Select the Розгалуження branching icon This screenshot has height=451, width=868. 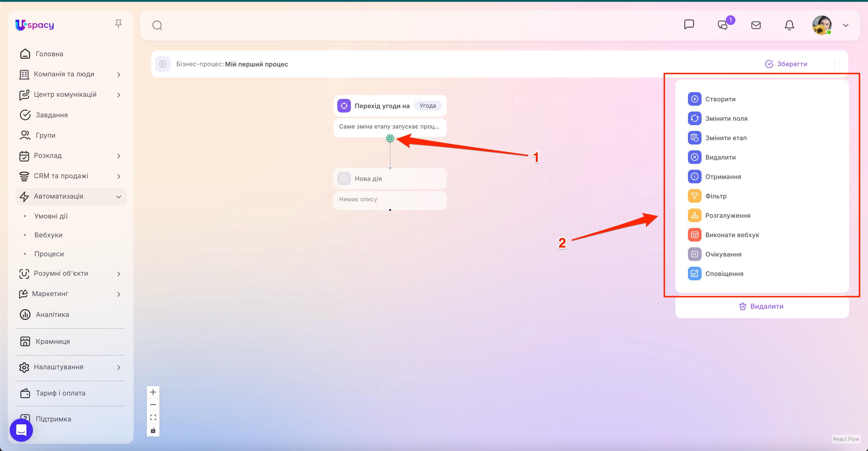click(694, 215)
